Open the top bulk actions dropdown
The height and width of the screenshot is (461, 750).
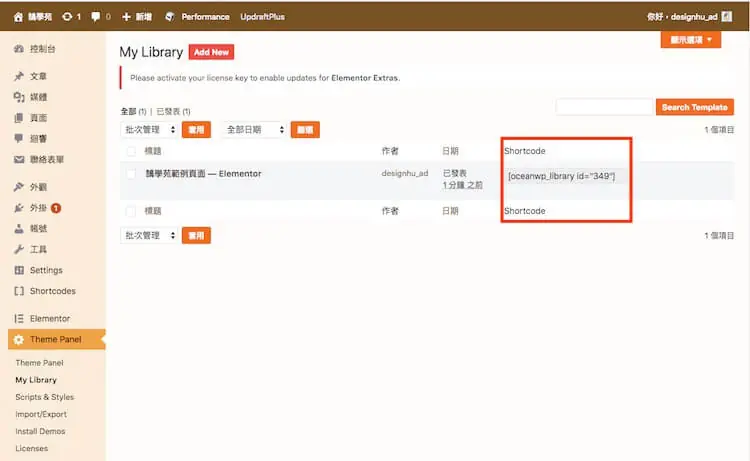point(149,130)
